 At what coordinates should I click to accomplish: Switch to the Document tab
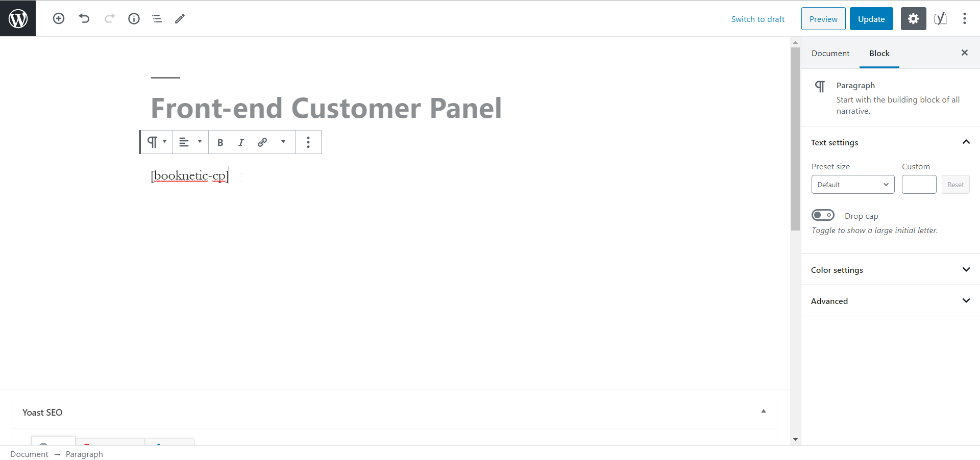point(830,53)
